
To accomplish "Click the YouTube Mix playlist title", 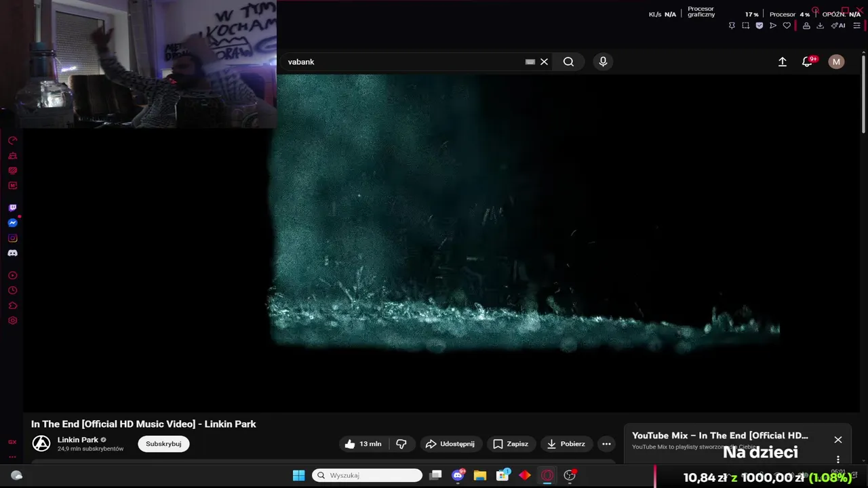I will (720, 436).
